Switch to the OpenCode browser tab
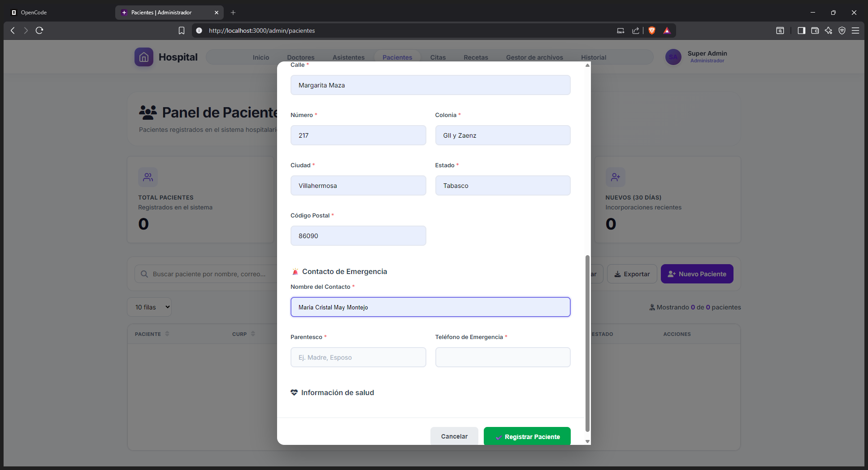 (x=58, y=13)
